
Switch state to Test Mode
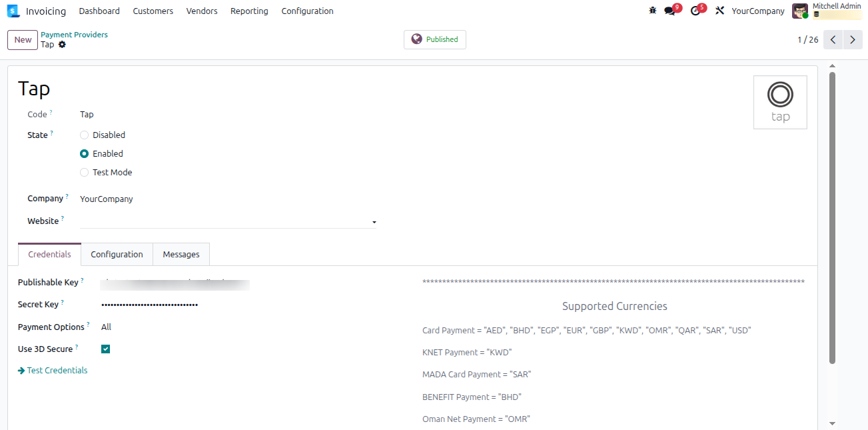tap(85, 172)
